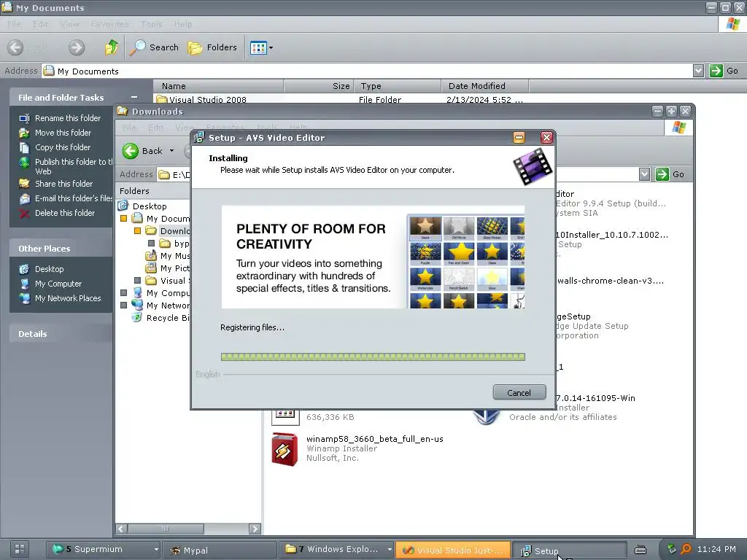This screenshot has width=747, height=560.
Task: Collapse My Documents tree node
Action: (x=123, y=219)
